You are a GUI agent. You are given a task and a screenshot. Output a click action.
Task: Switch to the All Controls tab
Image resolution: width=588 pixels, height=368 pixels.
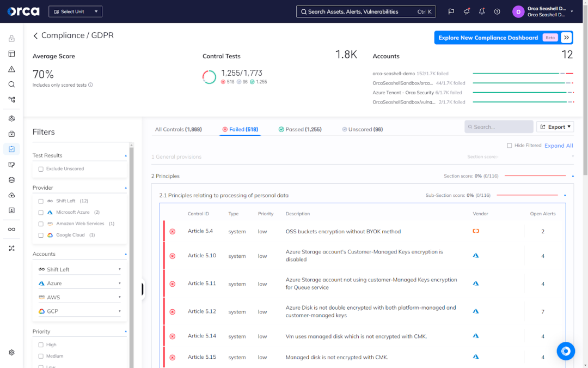(x=179, y=129)
